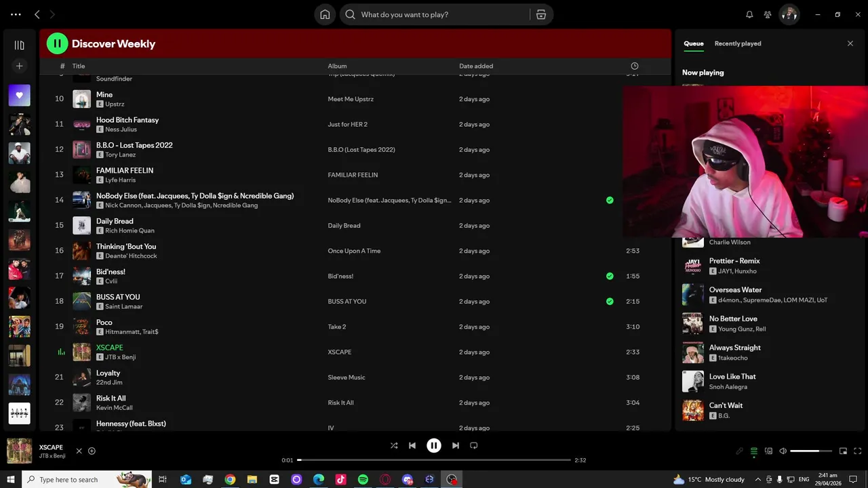Open the weather widget Mostly cloudy
868x488 pixels.
[x=709, y=479]
